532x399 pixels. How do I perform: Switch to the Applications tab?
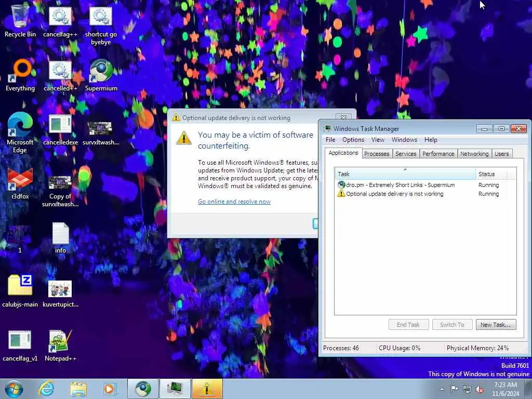[343, 153]
